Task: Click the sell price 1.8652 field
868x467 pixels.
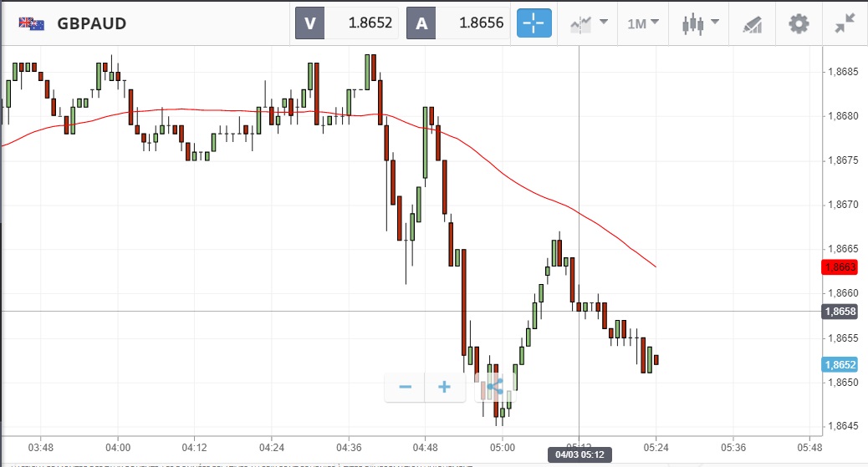Action: click(x=361, y=23)
